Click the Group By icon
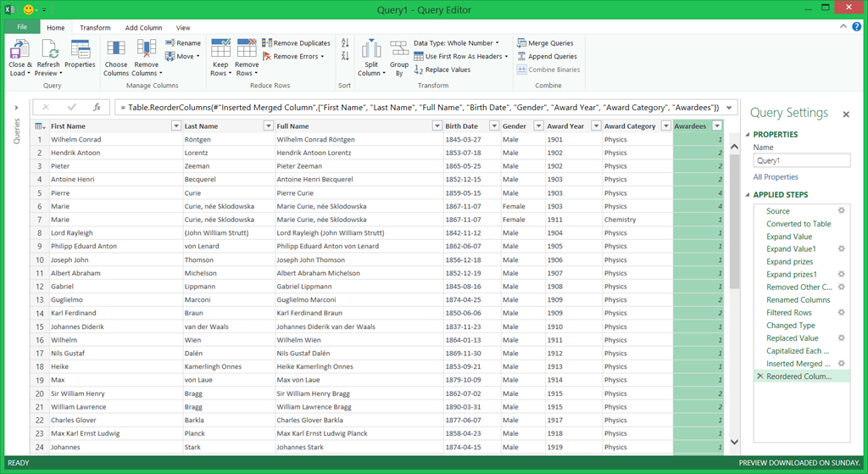 click(x=399, y=49)
